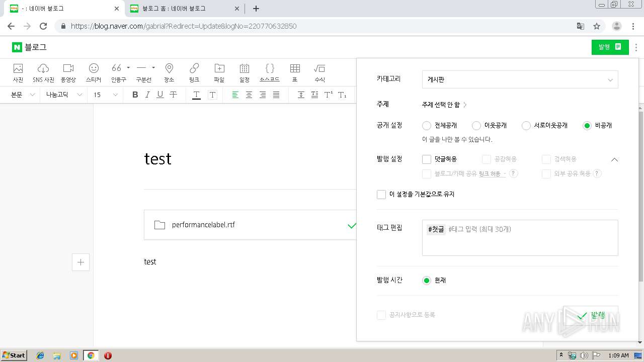Viewport: 644px width, 362px height.
Task: Open text color picker
Action: (196, 95)
